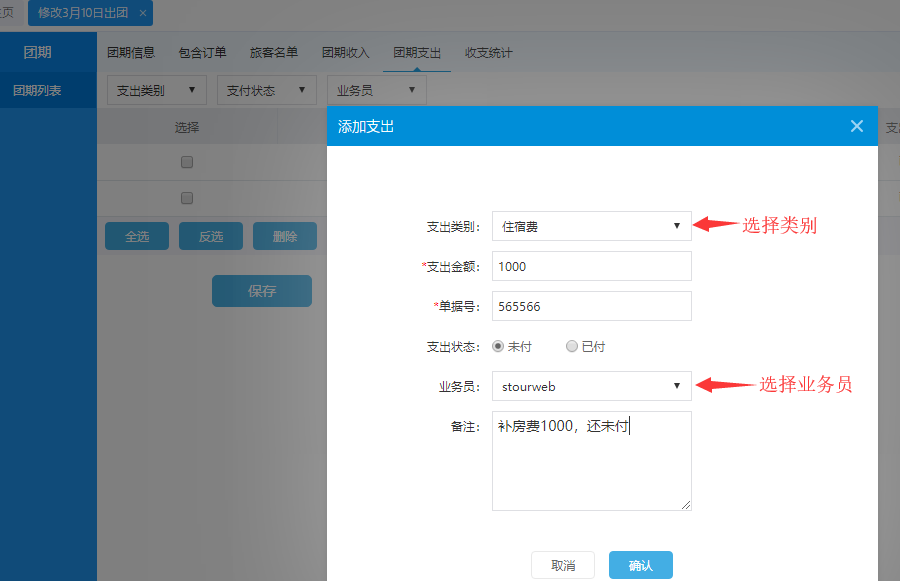Close the 添加支出 dialog with X icon
Screen dimensions: 900x581
click(x=856, y=126)
